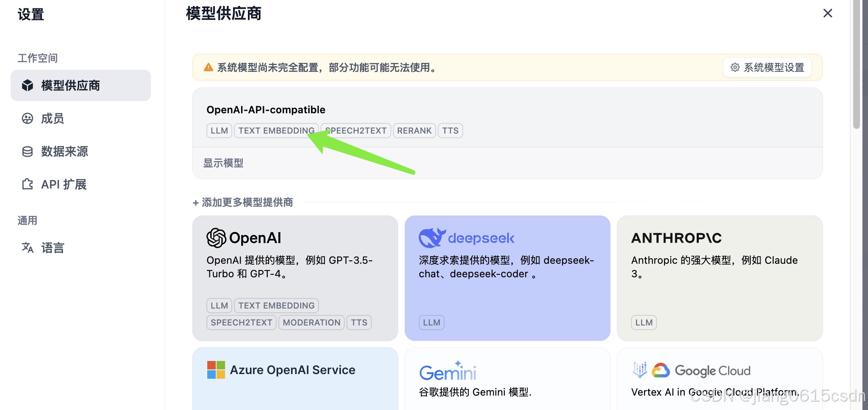The image size is (868, 410).
Task: Select the Anthropic provider card
Action: pyautogui.click(x=720, y=278)
